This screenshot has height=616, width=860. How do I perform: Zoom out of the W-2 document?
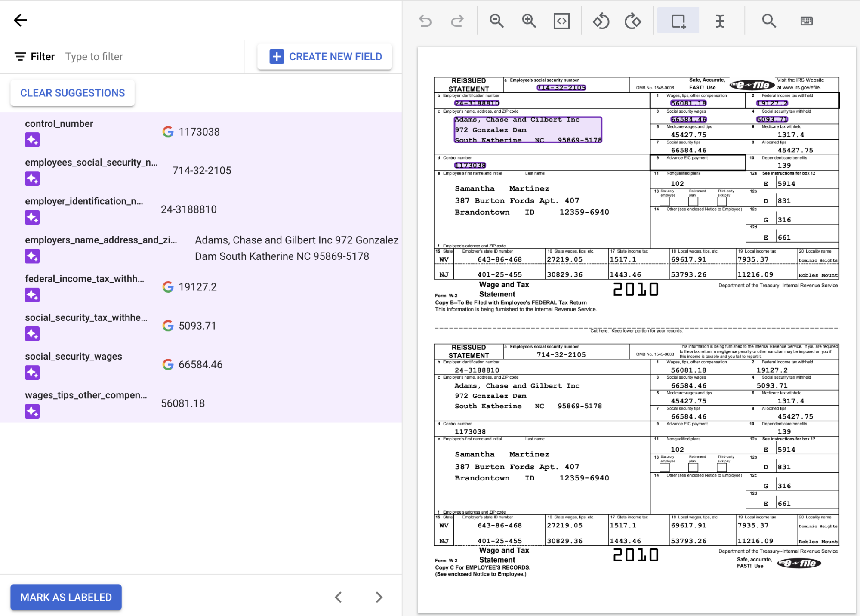click(x=497, y=20)
